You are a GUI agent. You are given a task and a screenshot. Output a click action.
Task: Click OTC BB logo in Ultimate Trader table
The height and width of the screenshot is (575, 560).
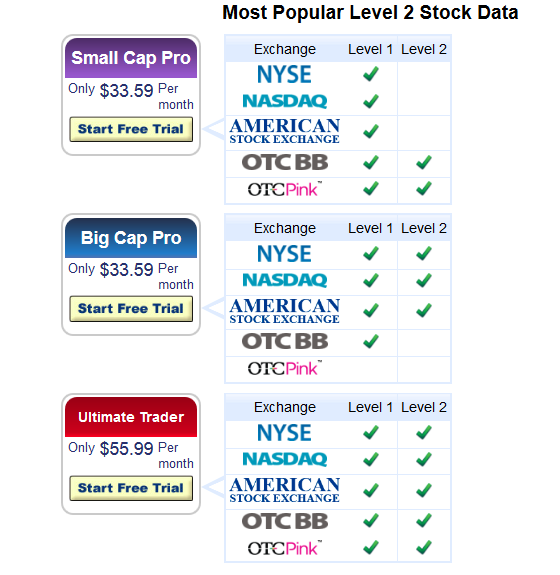[x=285, y=521]
